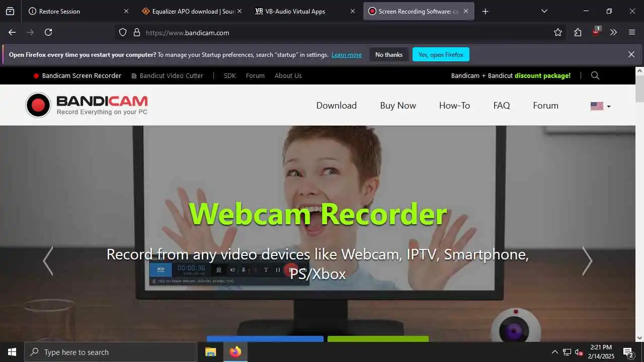Open File Explorer from the taskbar
This screenshot has width=644, height=362.
(210, 352)
